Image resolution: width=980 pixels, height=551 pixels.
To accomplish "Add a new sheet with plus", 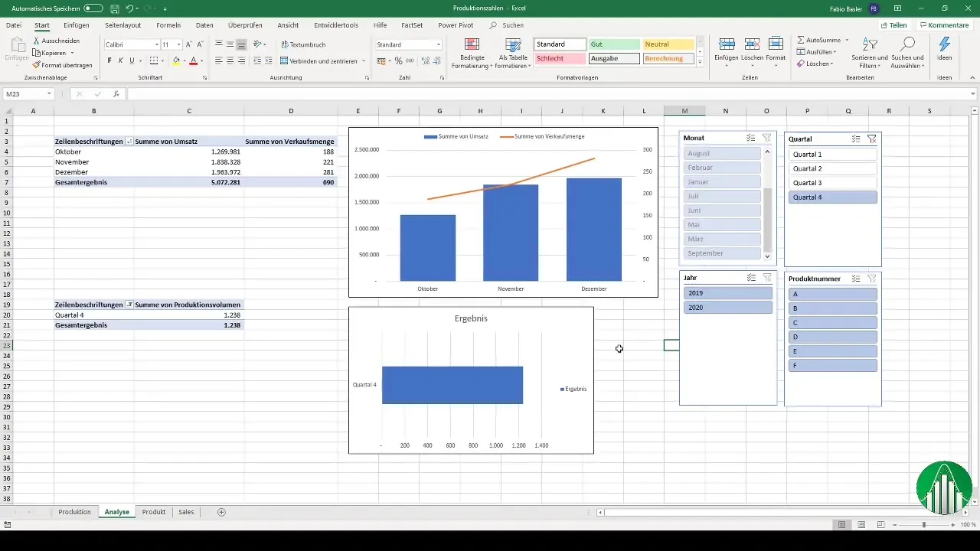I will 221,512.
